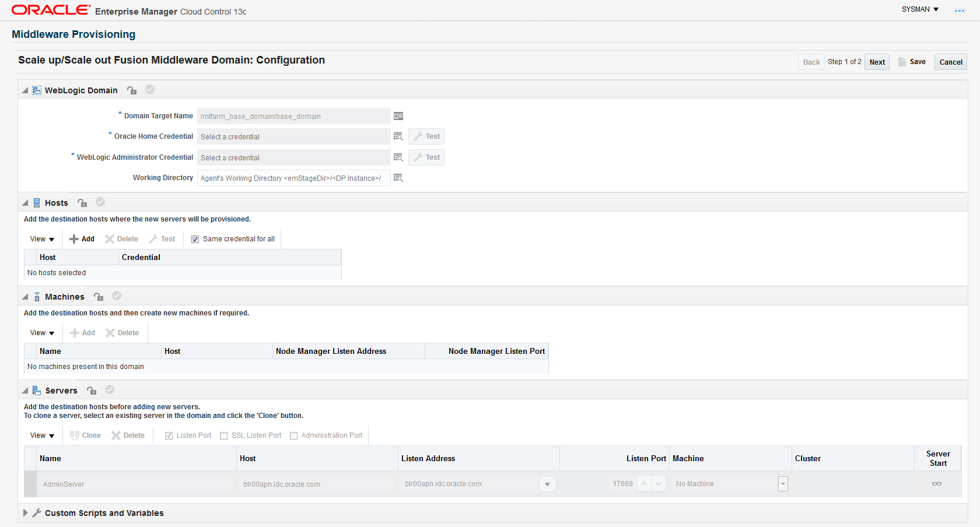
Task: Add a destination host in Hosts
Action: [x=82, y=239]
